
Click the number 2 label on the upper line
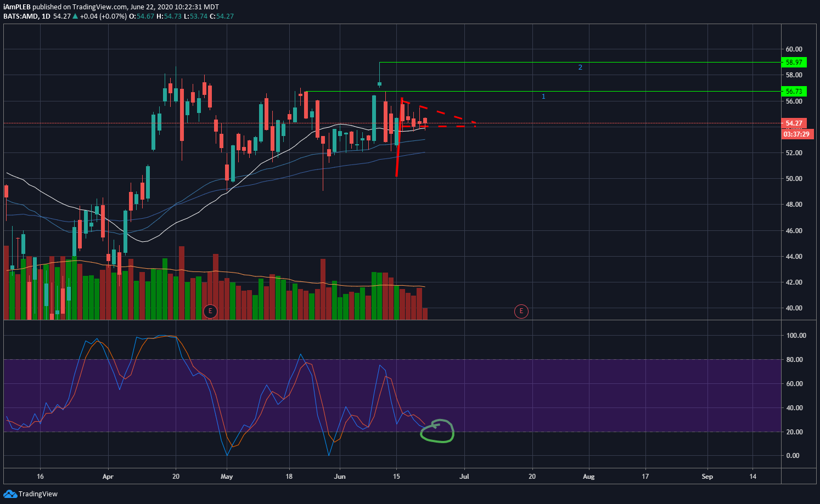click(x=580, y=67)
